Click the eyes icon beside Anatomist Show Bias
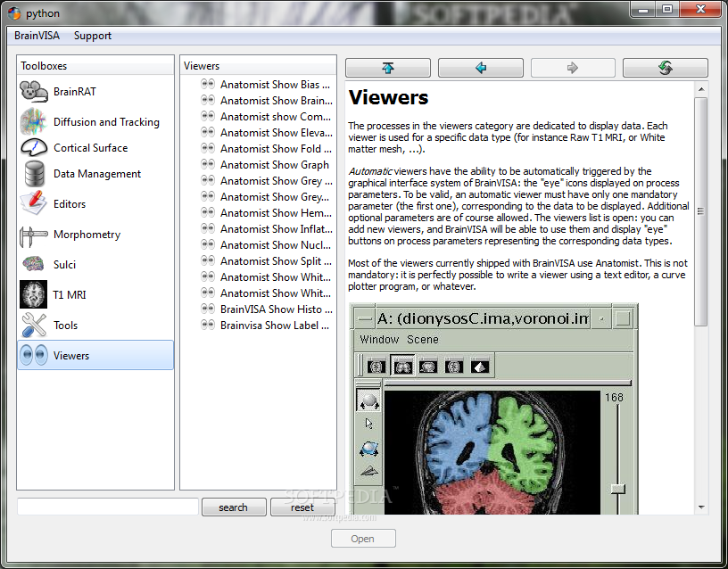 point(208,84)
